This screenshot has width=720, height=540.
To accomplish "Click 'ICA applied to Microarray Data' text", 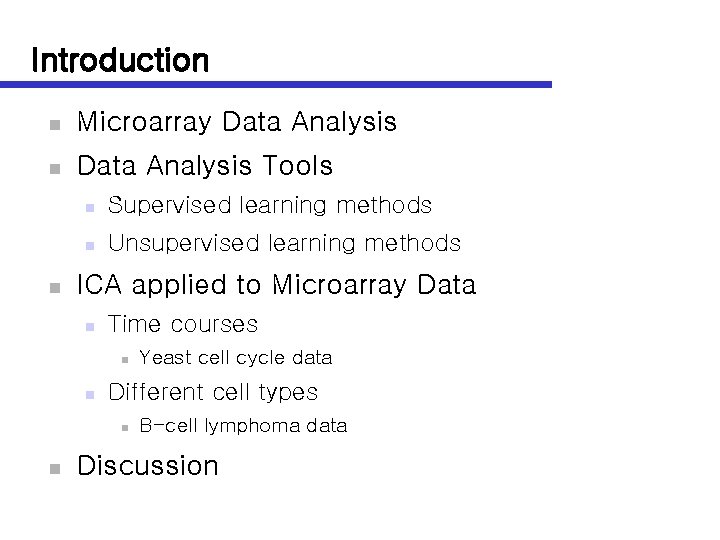I will click(276, 285).
